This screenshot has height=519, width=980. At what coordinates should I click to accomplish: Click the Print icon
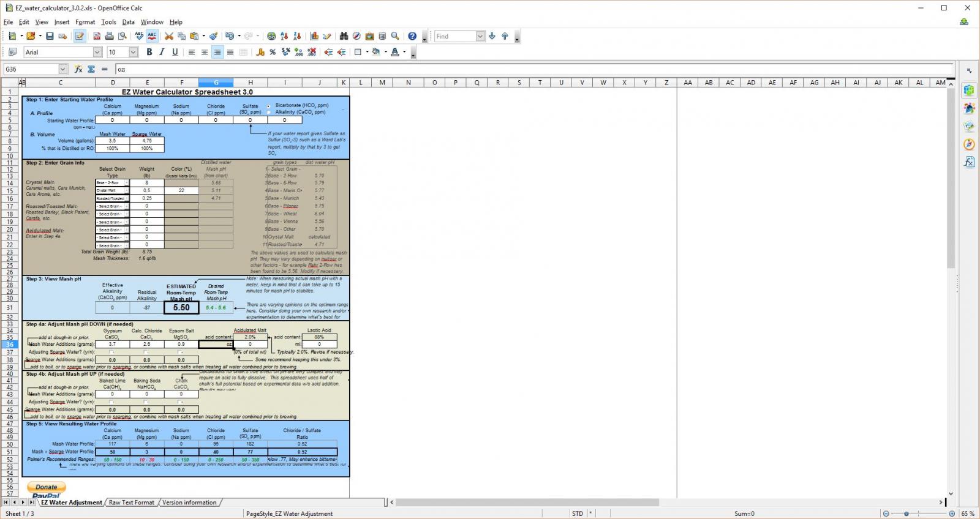click(x=110, y=37)
